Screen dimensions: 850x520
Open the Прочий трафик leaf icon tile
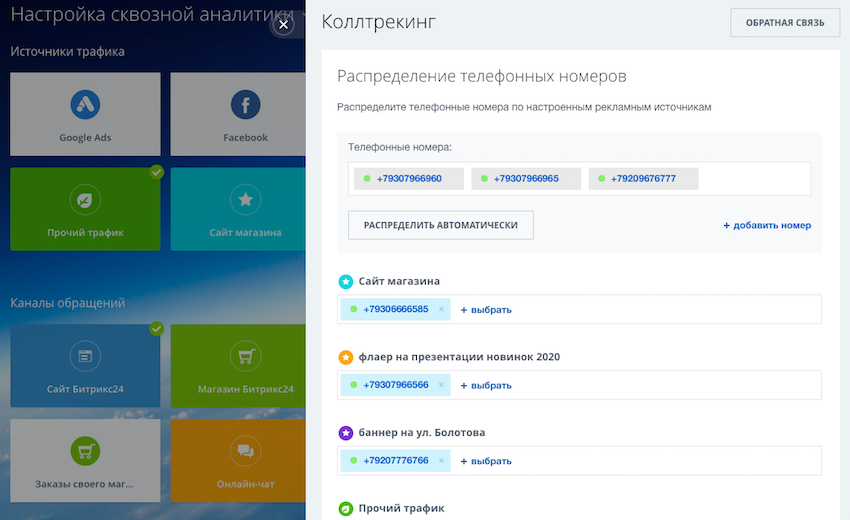point(85,199)
